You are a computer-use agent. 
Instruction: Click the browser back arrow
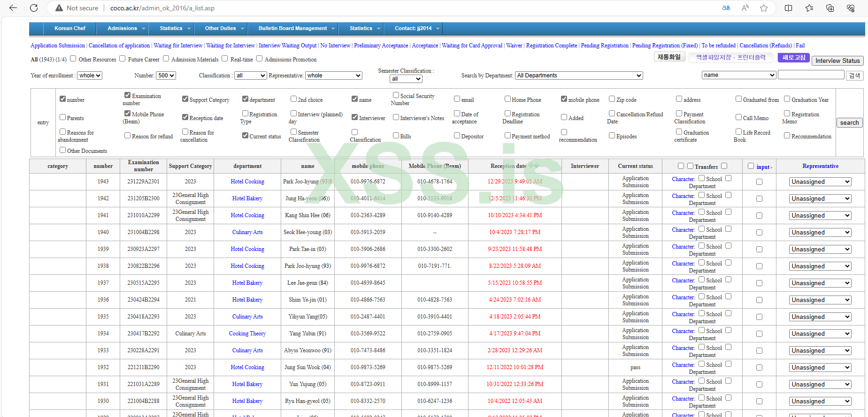click(x=13, y=8)
